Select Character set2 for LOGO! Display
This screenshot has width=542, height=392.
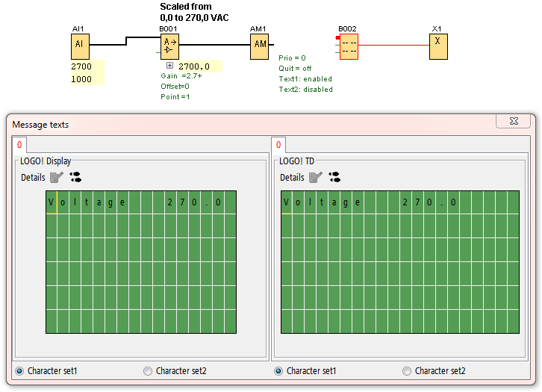(x=148, y=371)
